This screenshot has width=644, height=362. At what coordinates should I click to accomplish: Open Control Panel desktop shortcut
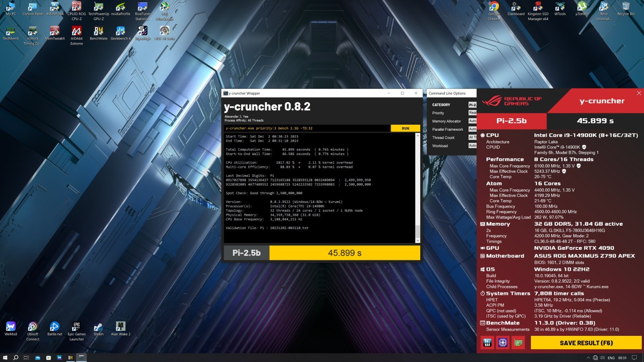coord(33,9)
